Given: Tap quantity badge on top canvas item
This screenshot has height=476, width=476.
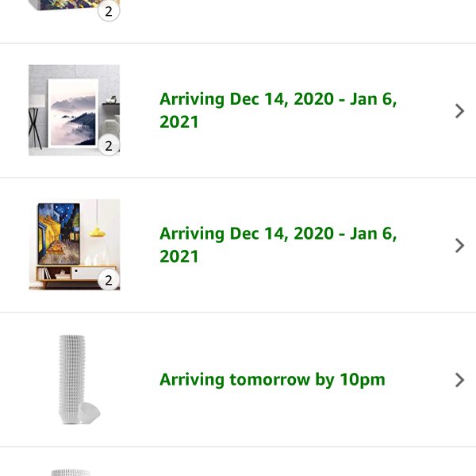Looking at the screenshot, I should (x=109, y=12).
